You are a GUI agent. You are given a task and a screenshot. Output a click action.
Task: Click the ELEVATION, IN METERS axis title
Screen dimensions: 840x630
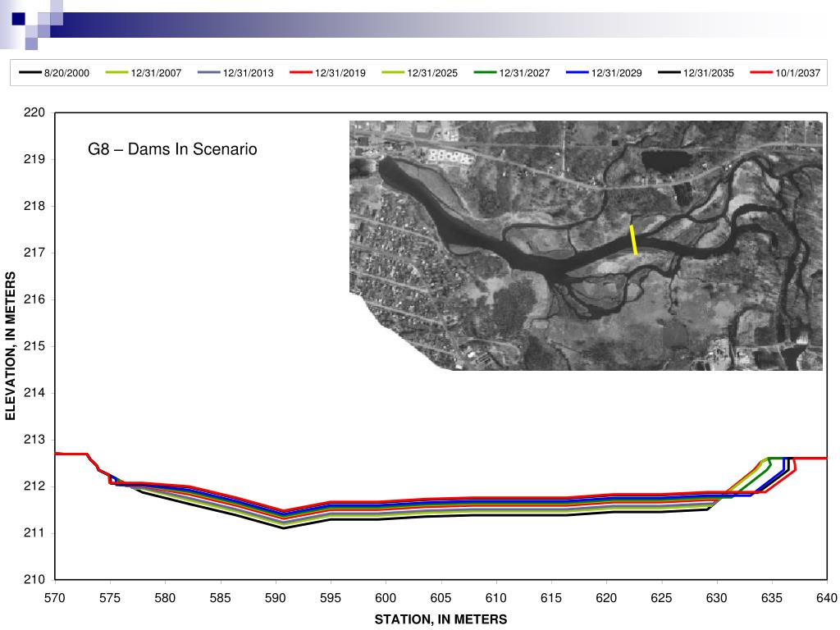click(x=10, y=346)
